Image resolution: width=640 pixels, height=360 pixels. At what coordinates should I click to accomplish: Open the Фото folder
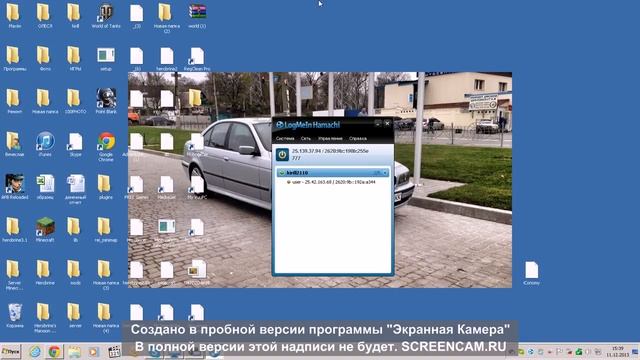click(x=45, y=58)
